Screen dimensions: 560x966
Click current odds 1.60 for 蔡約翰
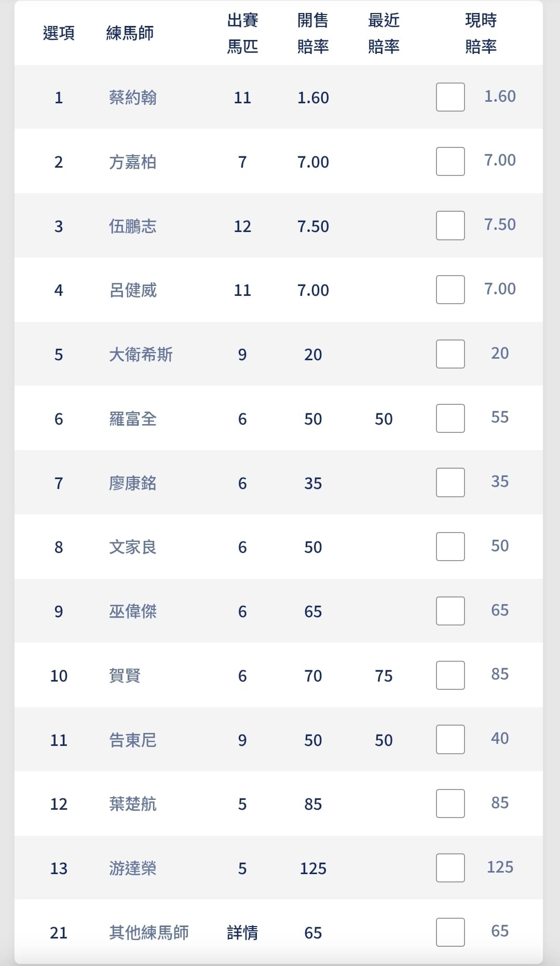point(500,96)
